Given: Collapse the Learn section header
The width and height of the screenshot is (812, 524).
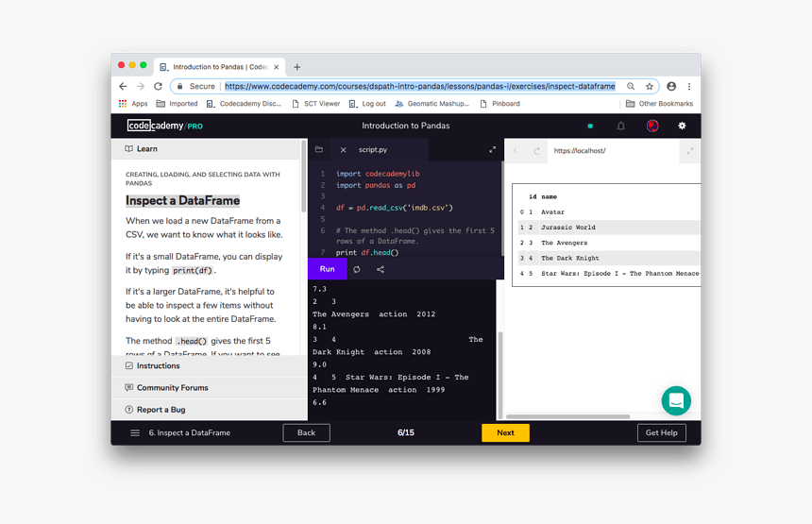Looking at the screenshot, I should (x=206, y=148).
